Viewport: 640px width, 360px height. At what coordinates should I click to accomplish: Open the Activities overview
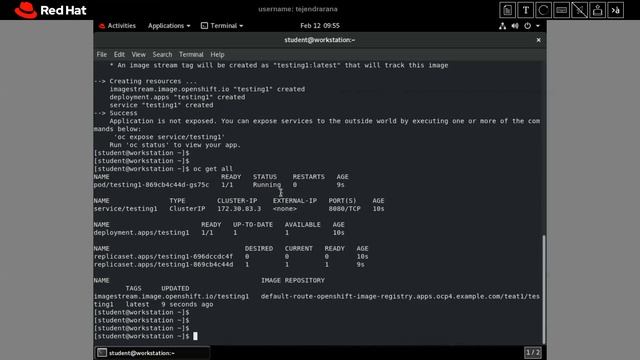pos(117,26)
